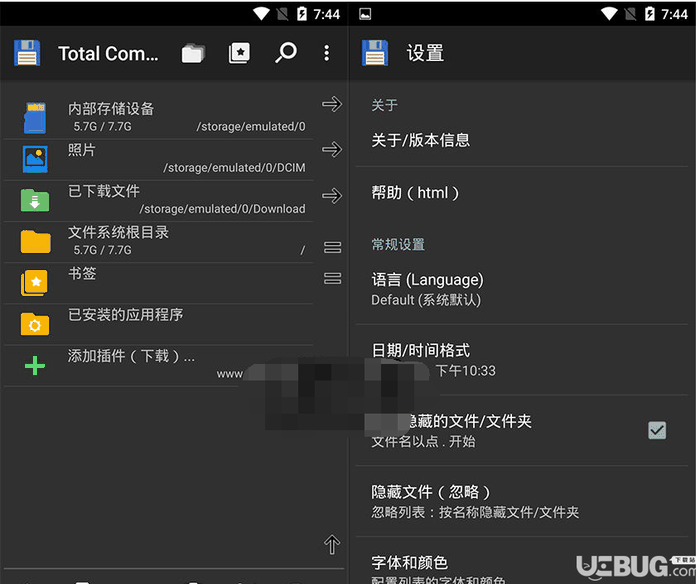This screenshot has height=584, width=700.
Task: Open 语言 (Language) setting
Action: [521, 289]
